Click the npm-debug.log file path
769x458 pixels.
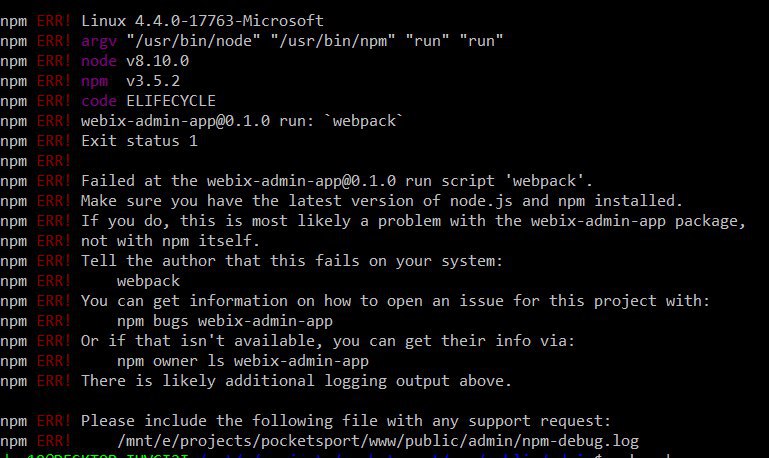378,441
